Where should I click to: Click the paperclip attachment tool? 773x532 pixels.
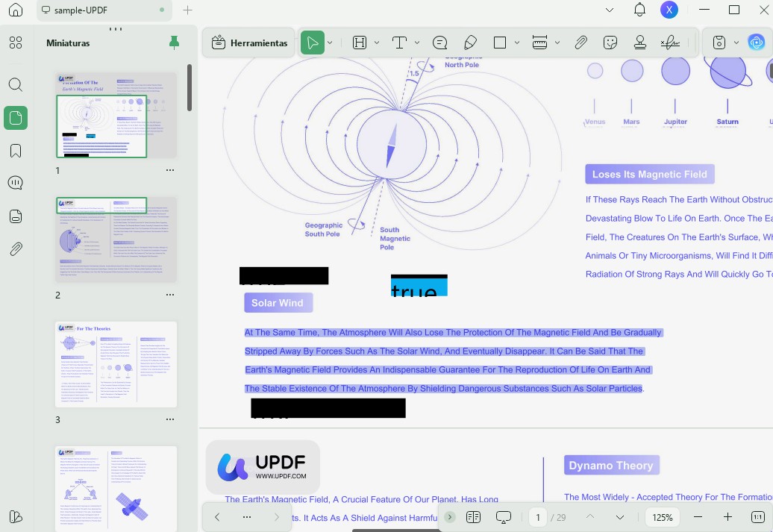pyautogui.click(x=581, y=43)
